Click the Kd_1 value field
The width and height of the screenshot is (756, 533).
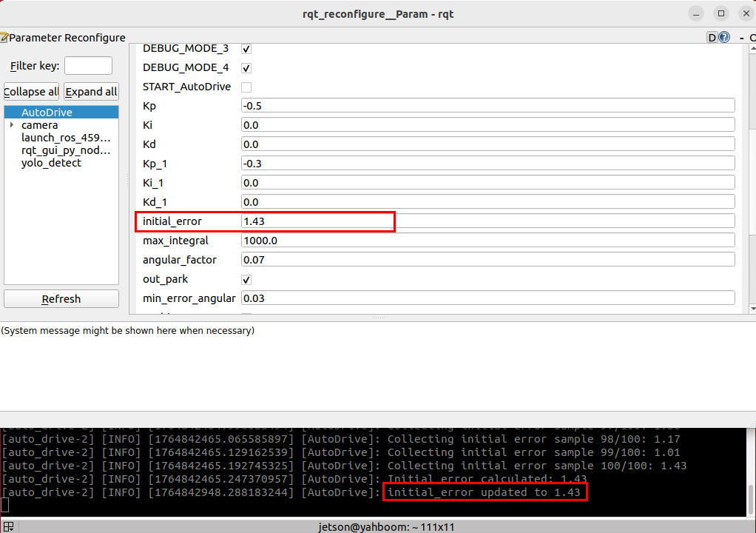(x=488, y=202)
